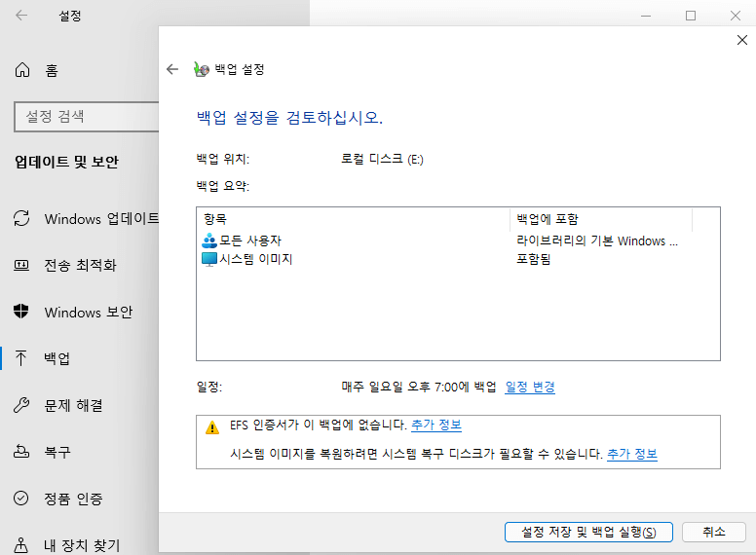Maximize the Settings window
Viewport: 756px width, 555px height.
click(691, 16)
